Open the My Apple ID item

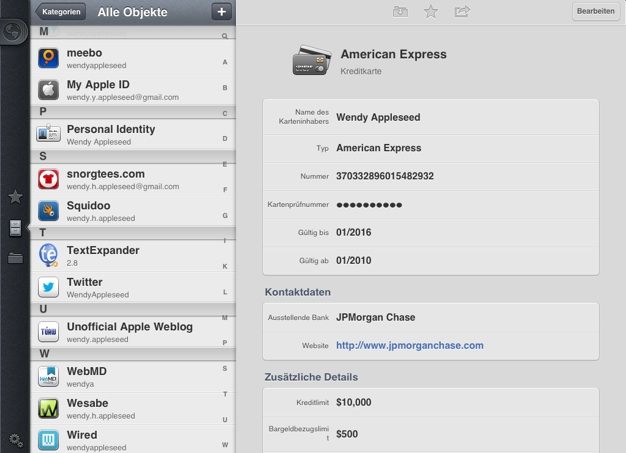pos(133,90)
